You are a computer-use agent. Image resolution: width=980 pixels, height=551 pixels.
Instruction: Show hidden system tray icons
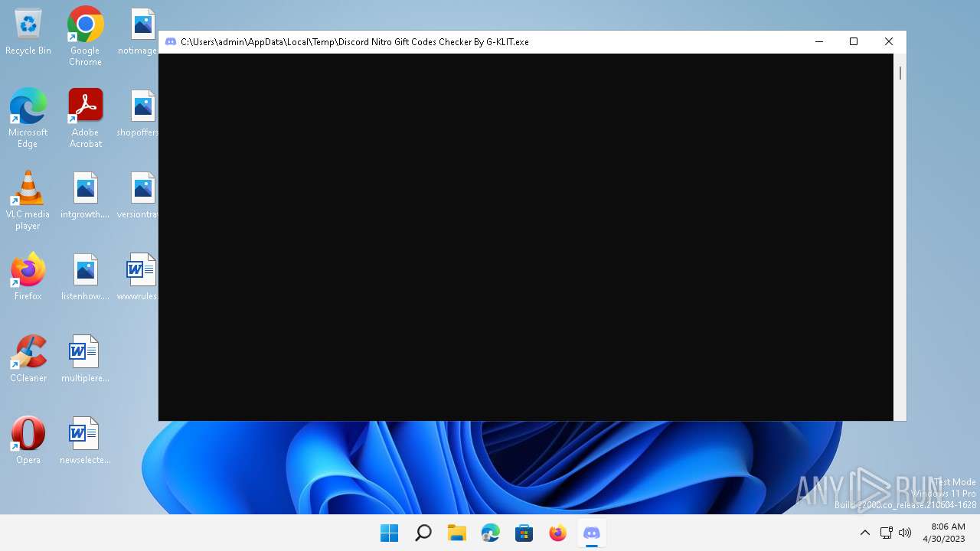865,533
